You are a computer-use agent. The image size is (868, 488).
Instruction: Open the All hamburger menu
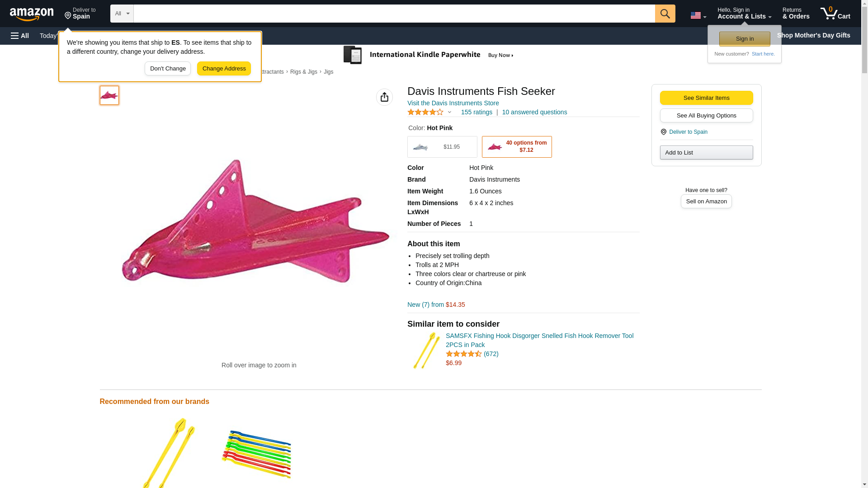tap(20, 36)
